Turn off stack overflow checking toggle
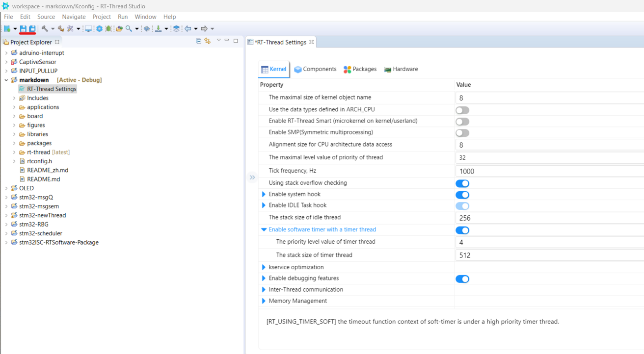Viewport: 644px width, 354px height. pos(462,183)
